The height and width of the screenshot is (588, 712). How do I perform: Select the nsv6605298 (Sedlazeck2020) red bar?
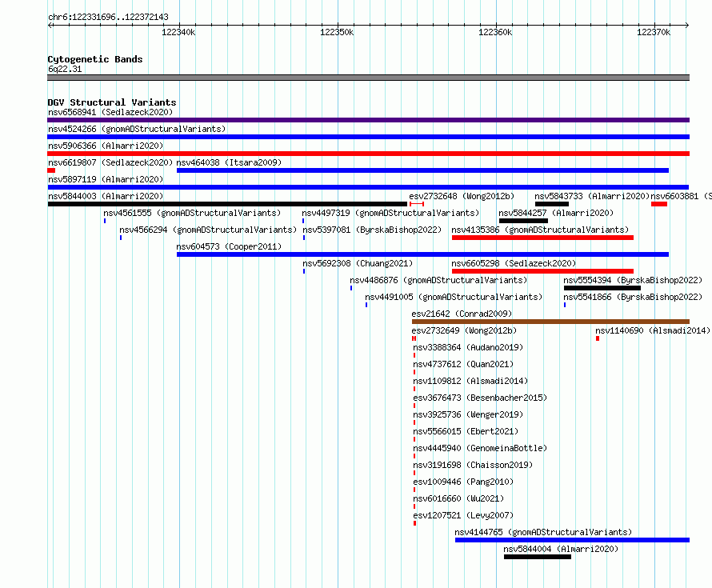(x=542, y=271)
